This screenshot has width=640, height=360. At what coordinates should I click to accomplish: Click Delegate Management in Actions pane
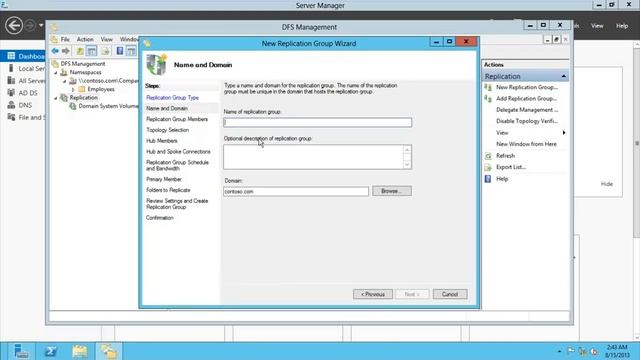point(527,110)
